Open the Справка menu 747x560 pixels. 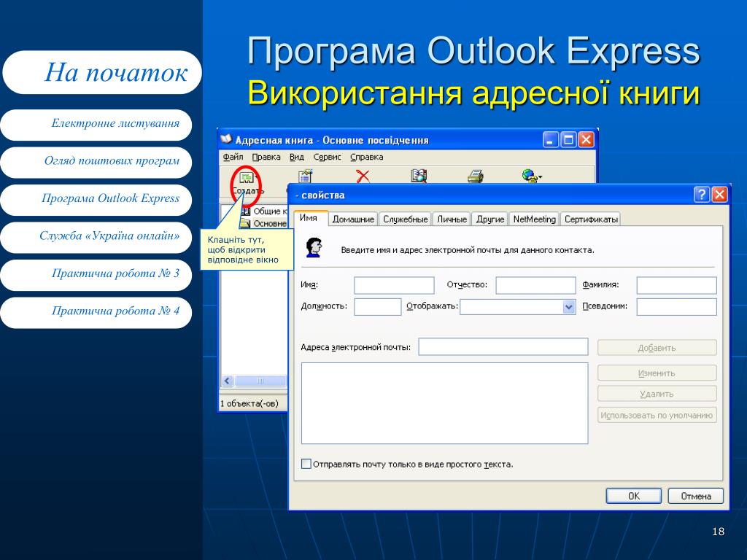pyautogui.click(x=367, y=157)
